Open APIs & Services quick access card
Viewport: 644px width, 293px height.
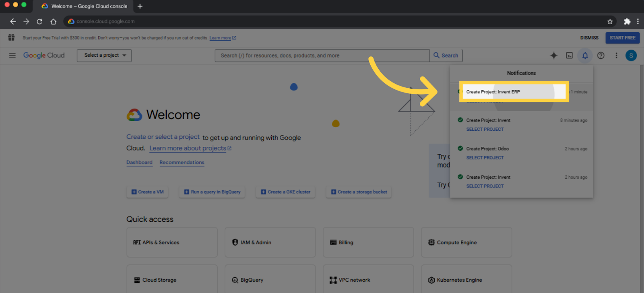172,242
